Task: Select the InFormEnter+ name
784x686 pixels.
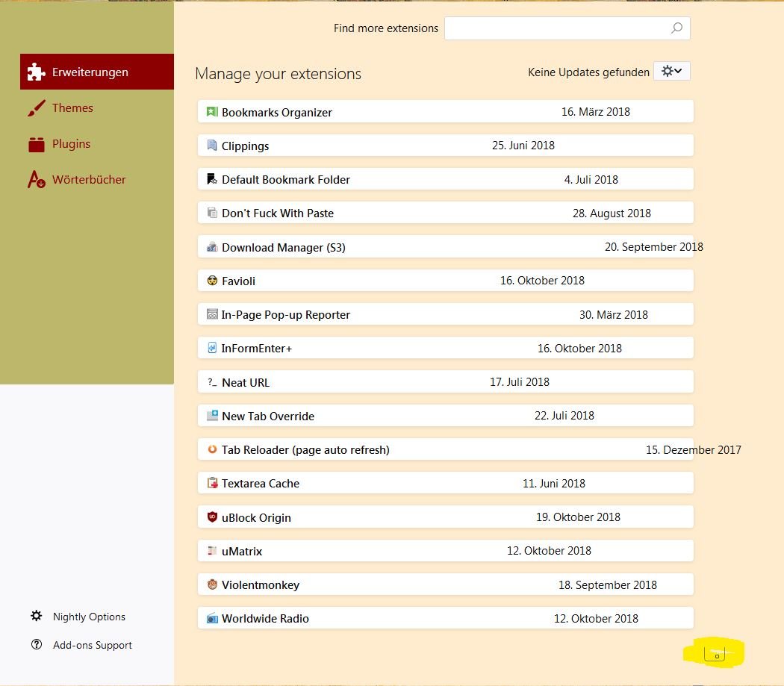Action: (257, 349)
